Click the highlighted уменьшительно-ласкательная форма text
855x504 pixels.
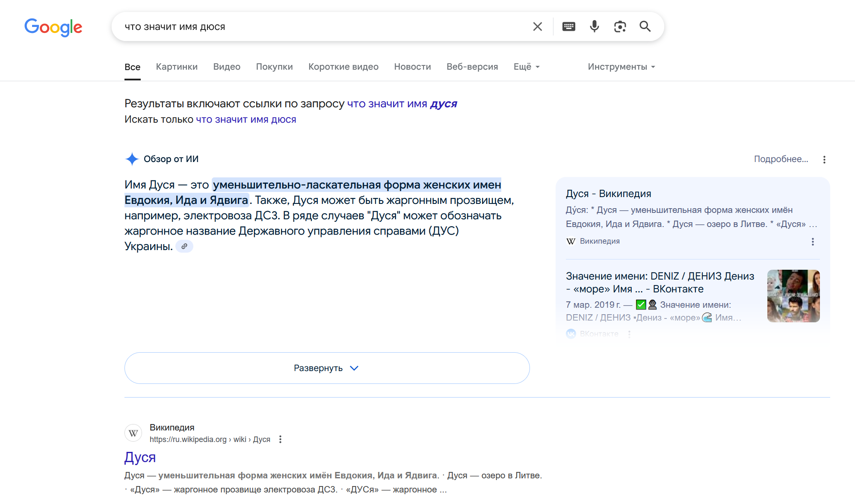[357, 185]
